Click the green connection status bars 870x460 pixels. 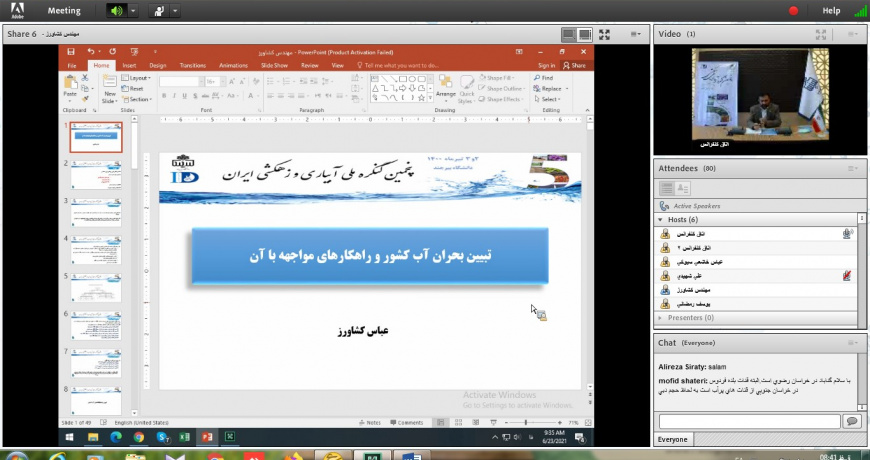pyautogui.click(x=861, y=11)
